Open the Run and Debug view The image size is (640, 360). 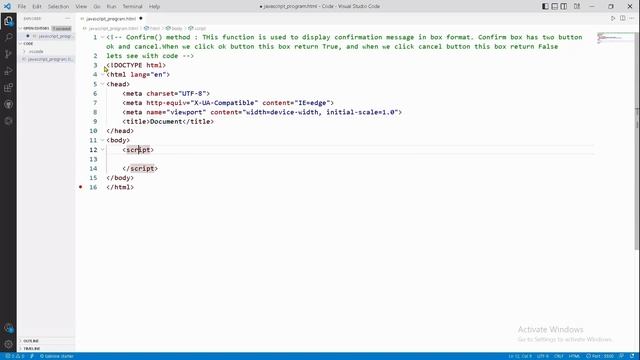point(8,71)
